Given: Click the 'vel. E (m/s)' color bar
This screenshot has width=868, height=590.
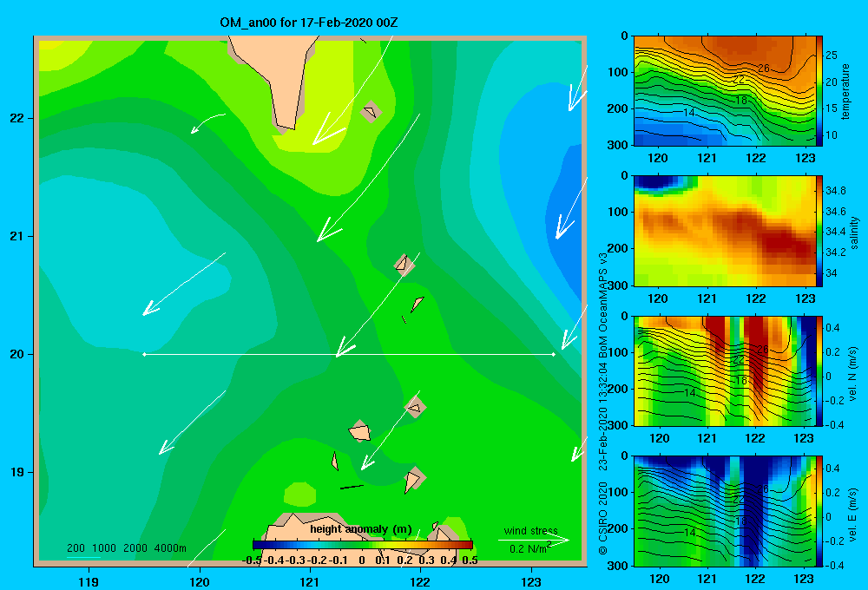Looking at the screenshot, I should click(819, 511).
